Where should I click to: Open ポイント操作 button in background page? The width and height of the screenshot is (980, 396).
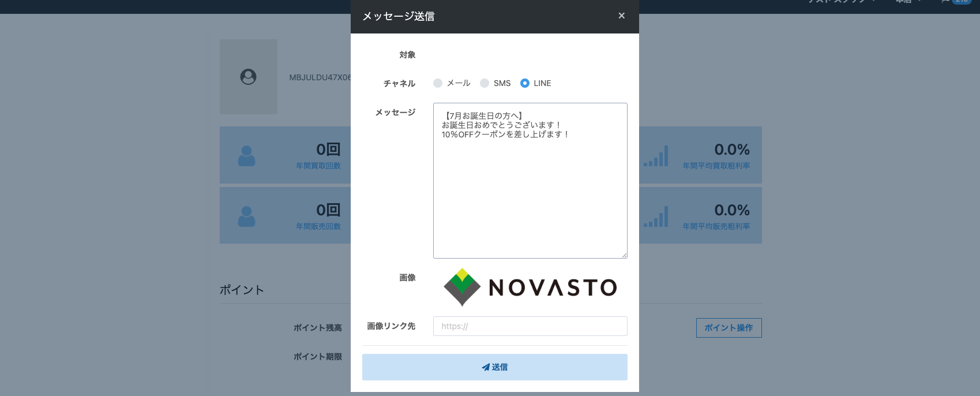[x=729, y=328]
